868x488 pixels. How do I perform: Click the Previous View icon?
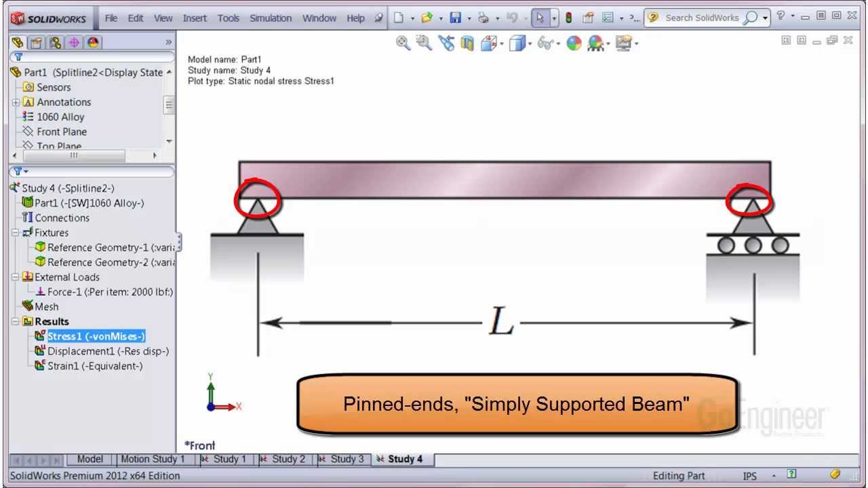click(x=446, y=43)
